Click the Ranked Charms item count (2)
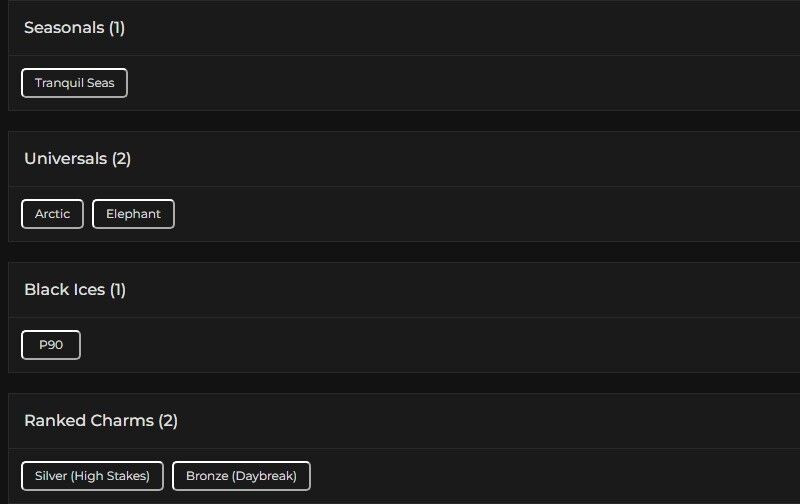This screenshot has height=504, width=800. (168, 421)
